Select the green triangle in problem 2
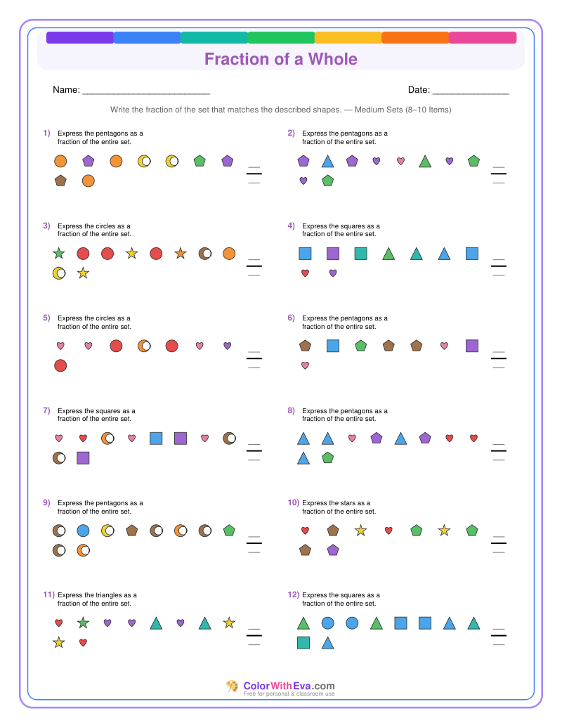Image resolution: width=562 pixels, height=728 pixels. pyautogui.click(x=425, y=161)
